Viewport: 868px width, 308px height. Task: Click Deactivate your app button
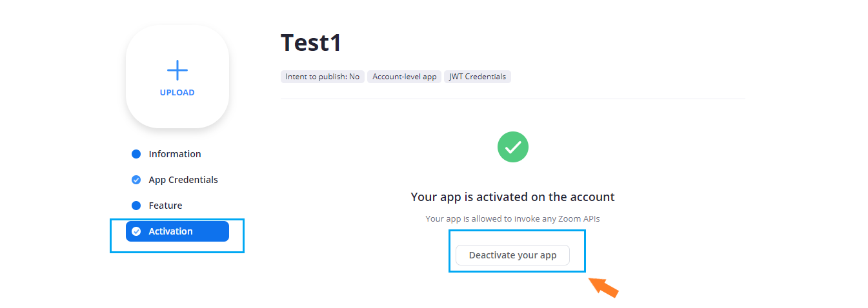point(512,255)
